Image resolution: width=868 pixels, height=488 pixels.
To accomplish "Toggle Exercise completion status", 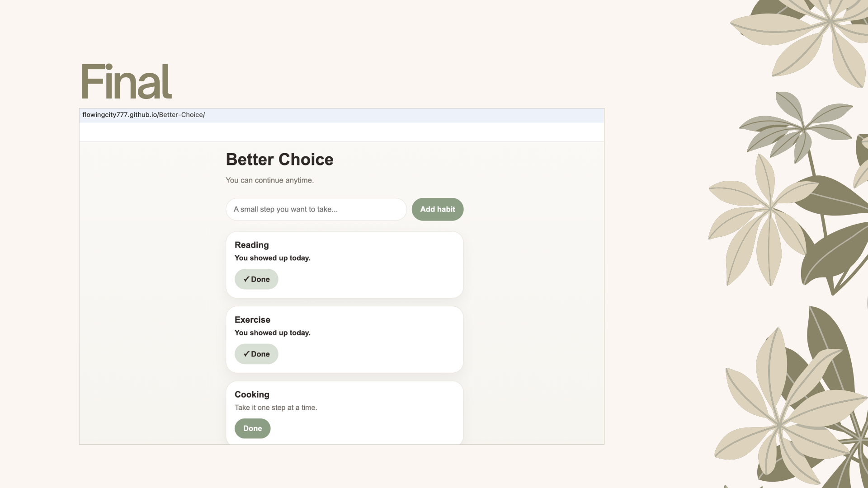I will (x=256, y=354).
